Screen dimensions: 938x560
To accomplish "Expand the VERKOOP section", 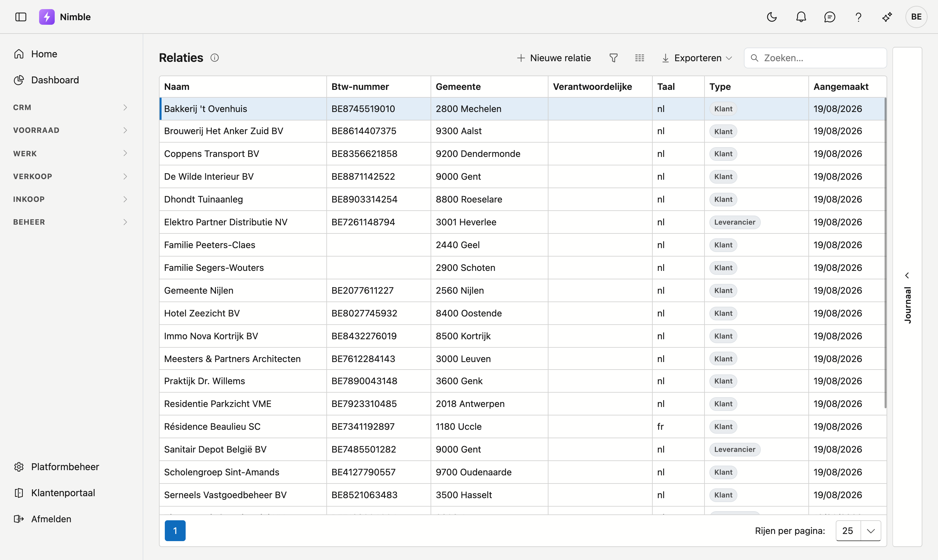I will [x=71, y=176].
